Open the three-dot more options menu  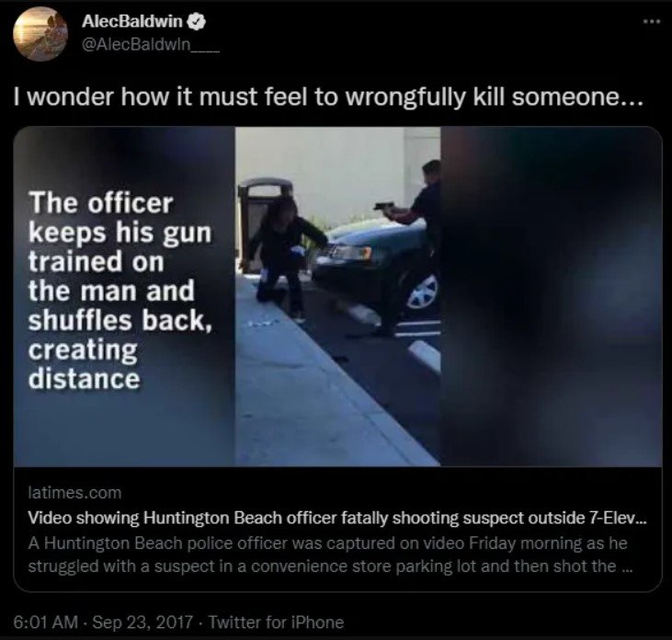pyautogui.click(x=653, y=21)
